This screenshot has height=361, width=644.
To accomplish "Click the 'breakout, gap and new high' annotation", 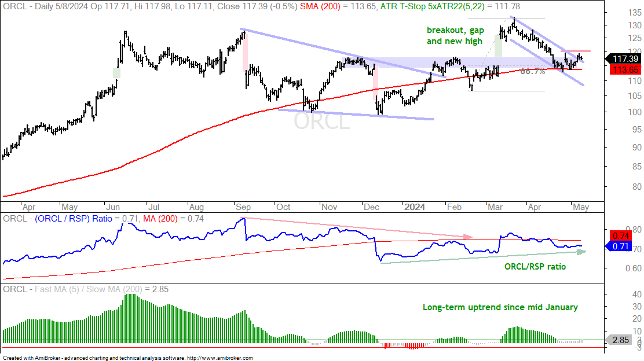I will 455,36.
